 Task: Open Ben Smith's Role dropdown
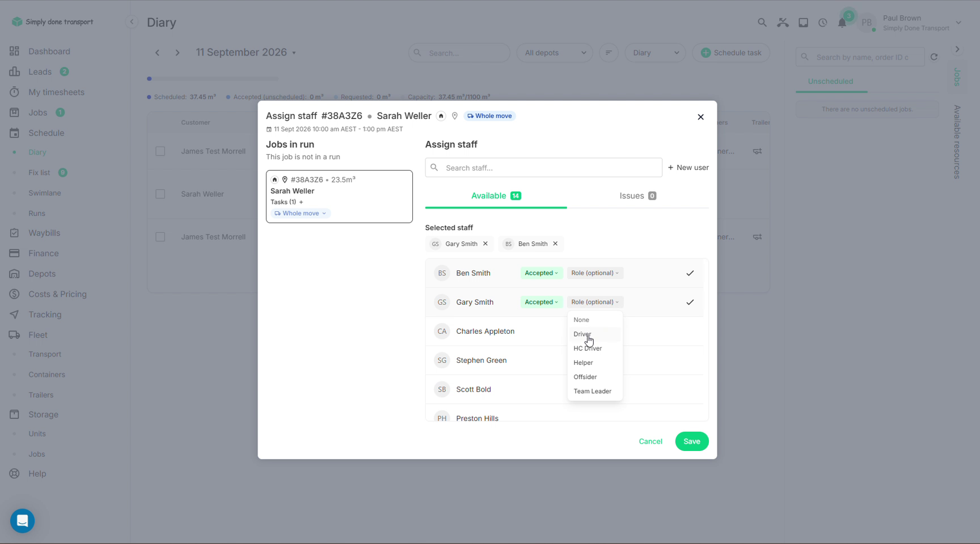point(595,273)
